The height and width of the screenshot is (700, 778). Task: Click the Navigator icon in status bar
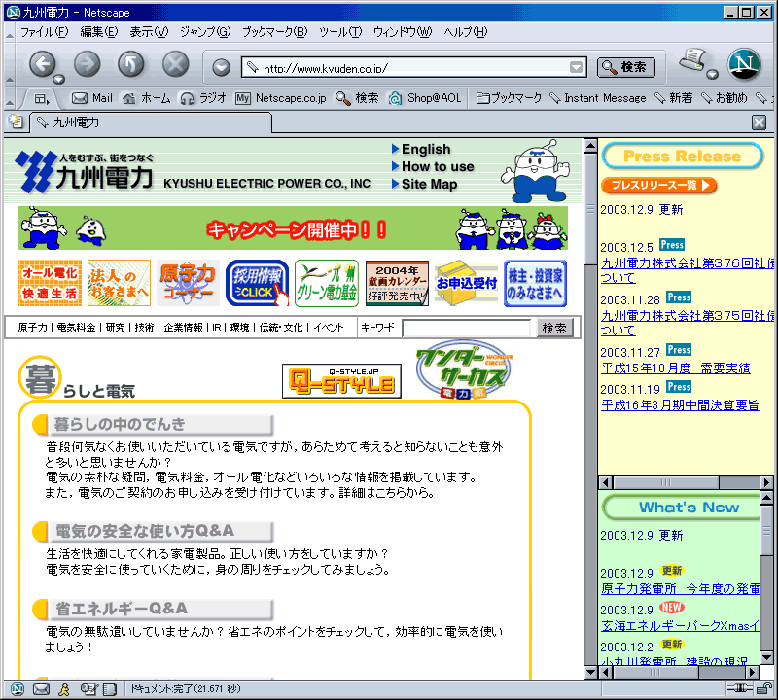pos(18,688)
